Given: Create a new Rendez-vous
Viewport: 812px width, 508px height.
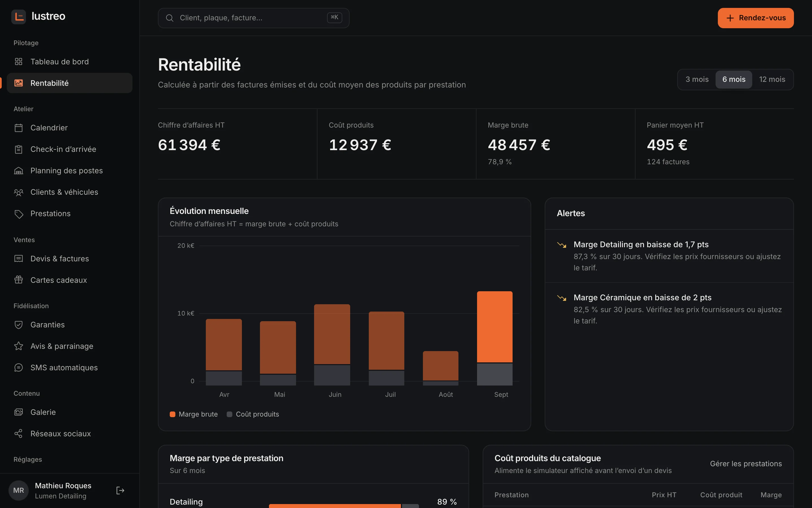Looking at the screenshot, I should pos(756,18).
